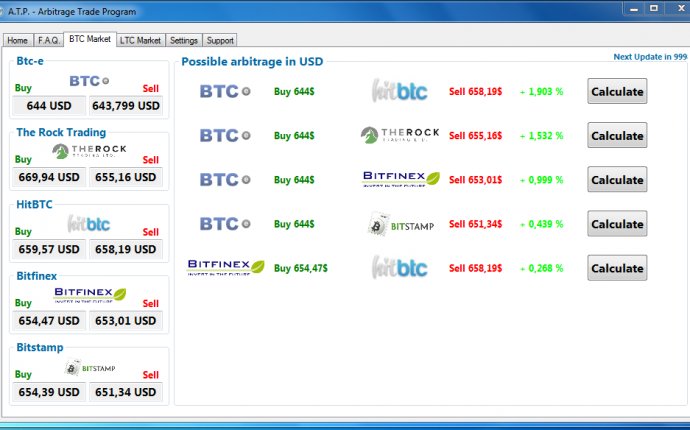
Task: Select the BTC Market tab
Action: click(90, 39)
